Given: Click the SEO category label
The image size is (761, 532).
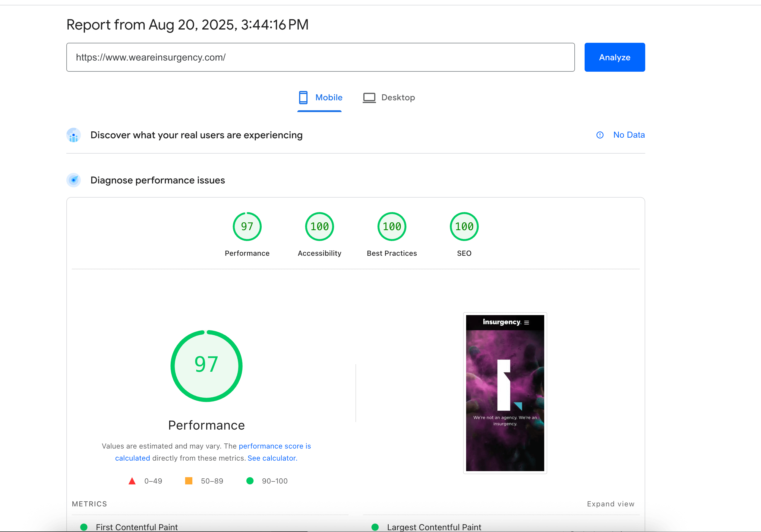Looking at the screenshot, I should pyautogui.click(x=464, y=253).
